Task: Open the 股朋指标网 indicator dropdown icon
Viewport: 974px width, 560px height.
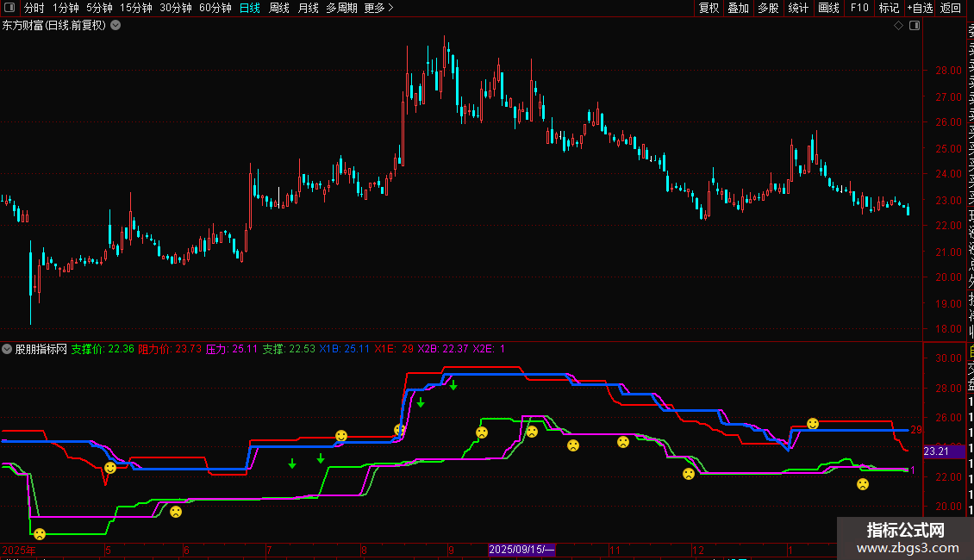Action: 7,349
